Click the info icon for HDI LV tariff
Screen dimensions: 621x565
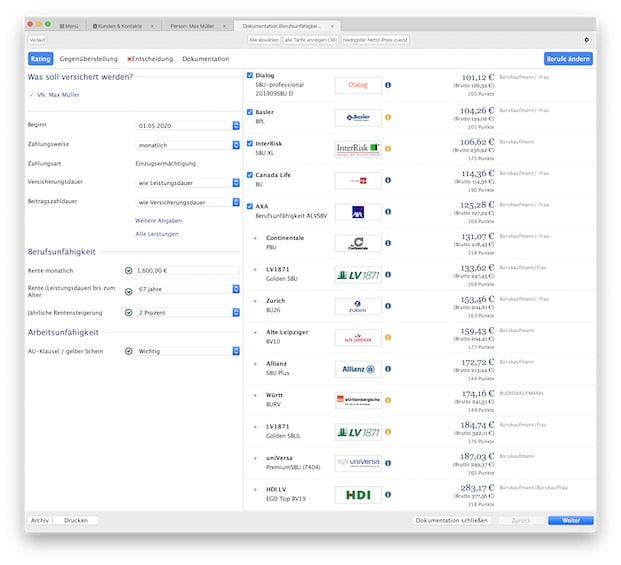click(x=388, y=494)
